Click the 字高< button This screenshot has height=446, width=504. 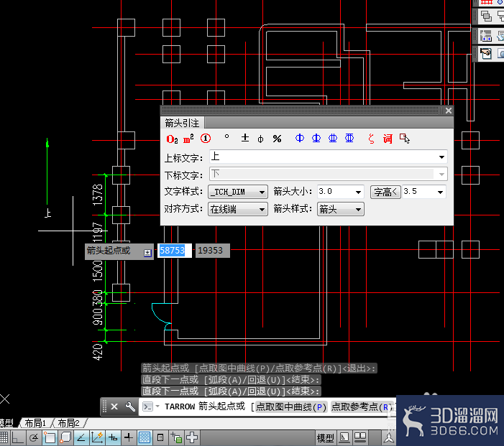(x=385, y=192)
